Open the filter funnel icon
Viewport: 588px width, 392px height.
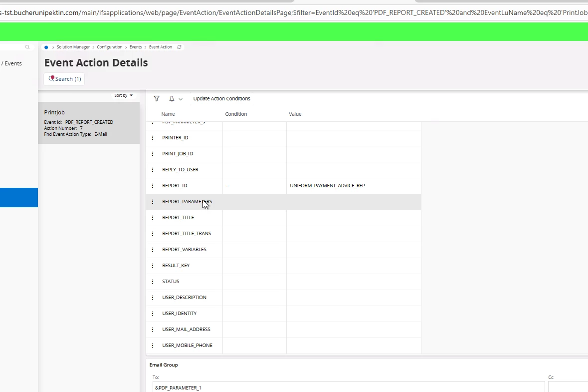point(157,98)
